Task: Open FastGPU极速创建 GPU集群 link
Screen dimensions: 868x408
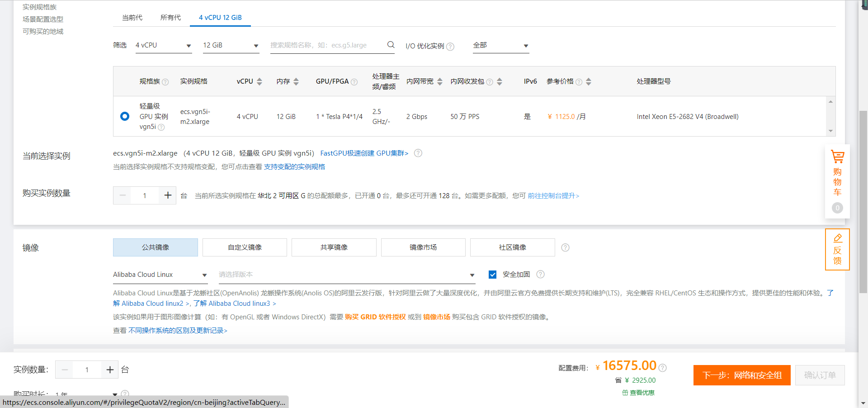Action: pos(364,153)
